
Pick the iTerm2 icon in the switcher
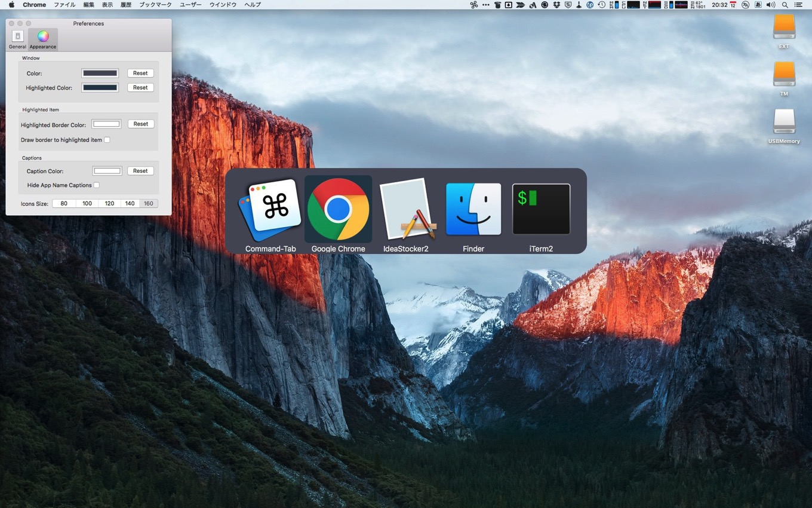(541, 209)
